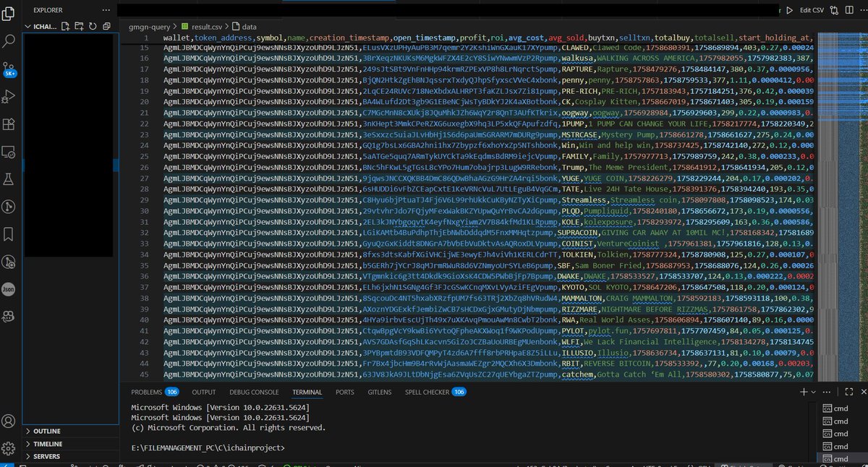868x467 pixels.
Task: Switch to the OUTPUT tab
Action: click(x=204, y=392)
